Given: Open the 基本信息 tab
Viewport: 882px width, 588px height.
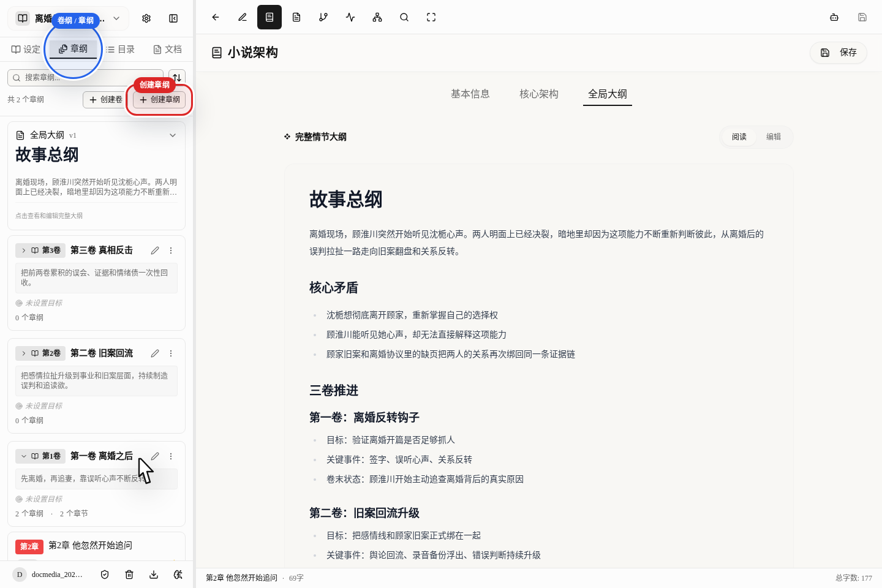Looking at the screenshot, I should [470, 94].
